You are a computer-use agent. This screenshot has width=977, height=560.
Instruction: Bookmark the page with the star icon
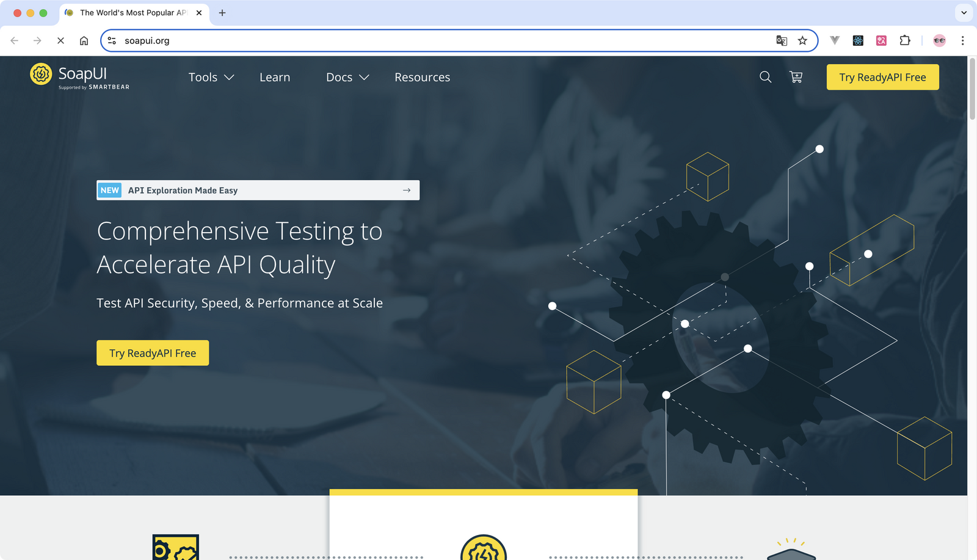802,40
